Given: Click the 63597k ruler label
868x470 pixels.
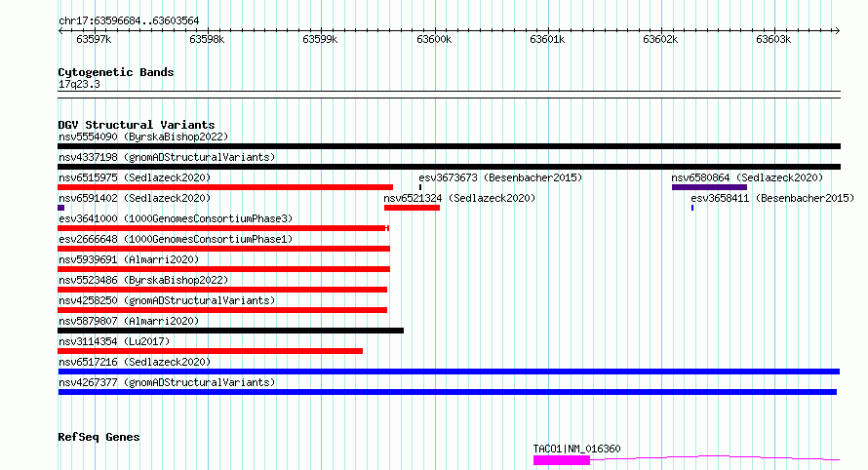Looking at the screenshot, I should tap(94, 40).
